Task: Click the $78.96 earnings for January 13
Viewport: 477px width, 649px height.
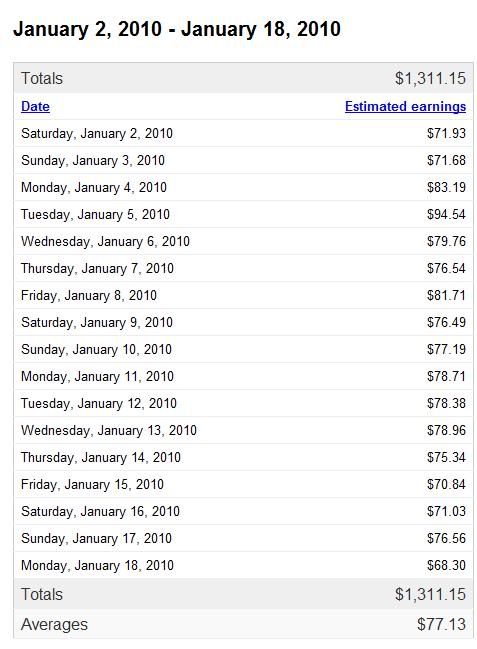Action: pos(446,430)
